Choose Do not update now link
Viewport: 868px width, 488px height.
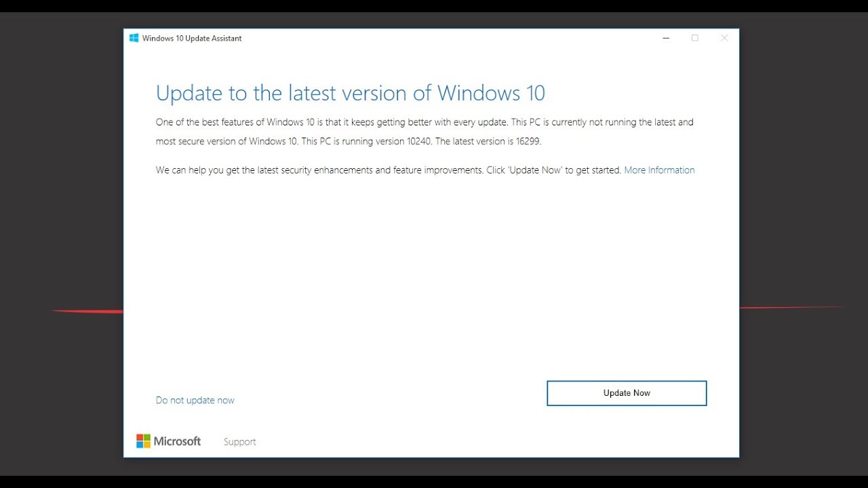pyautogui.click(x=195, y=401)
